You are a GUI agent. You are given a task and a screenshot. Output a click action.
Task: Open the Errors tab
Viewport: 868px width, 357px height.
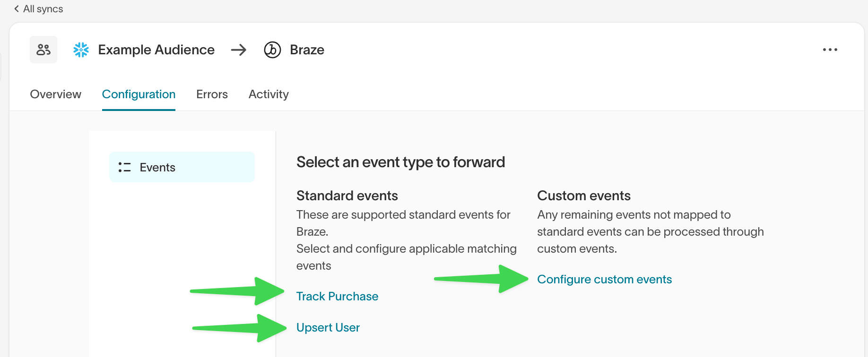[212, 94]
